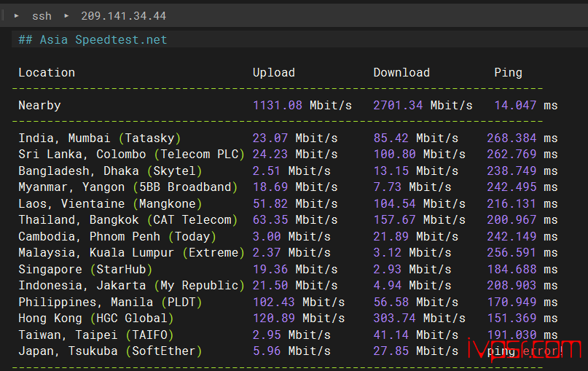
Task: Select Singapore download 2.93 Mbit/s
Action: [412, 270]
